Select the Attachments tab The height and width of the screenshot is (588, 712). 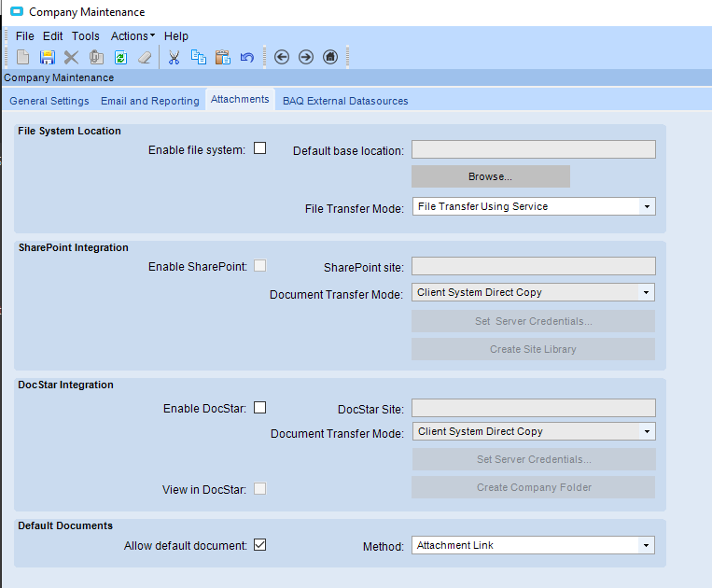(x=240, y=99)
